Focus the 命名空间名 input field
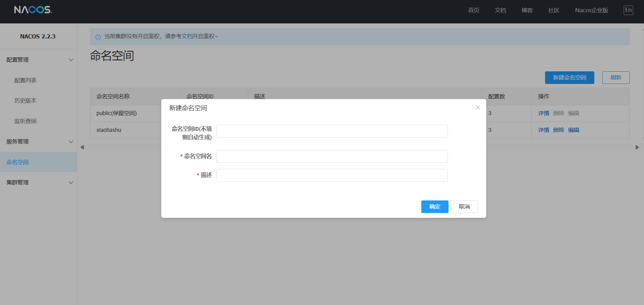 [x=332, y=156]
